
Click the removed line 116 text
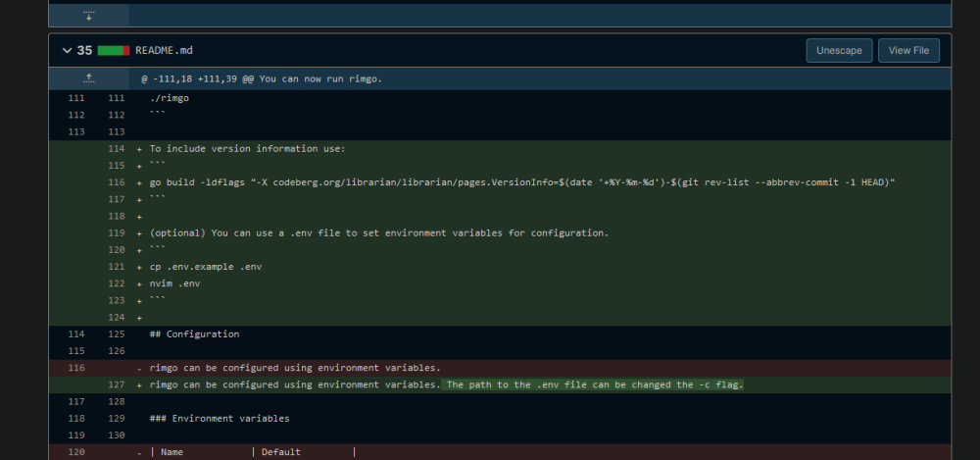click(295, 368)
